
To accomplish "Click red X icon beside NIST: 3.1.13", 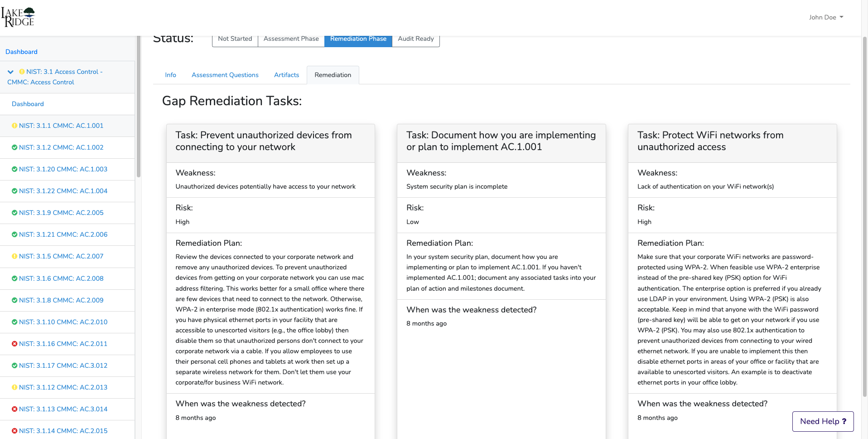I will [x=14, y=409].
